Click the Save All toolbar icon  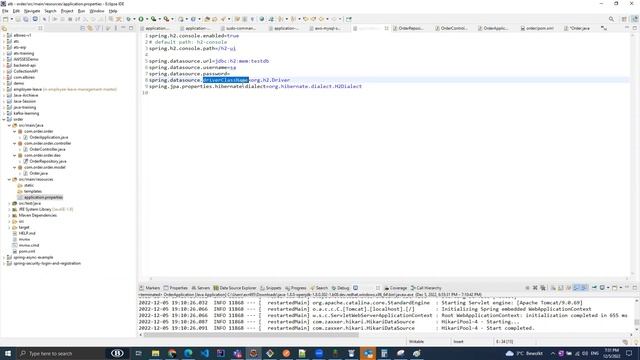click(25, 19)
